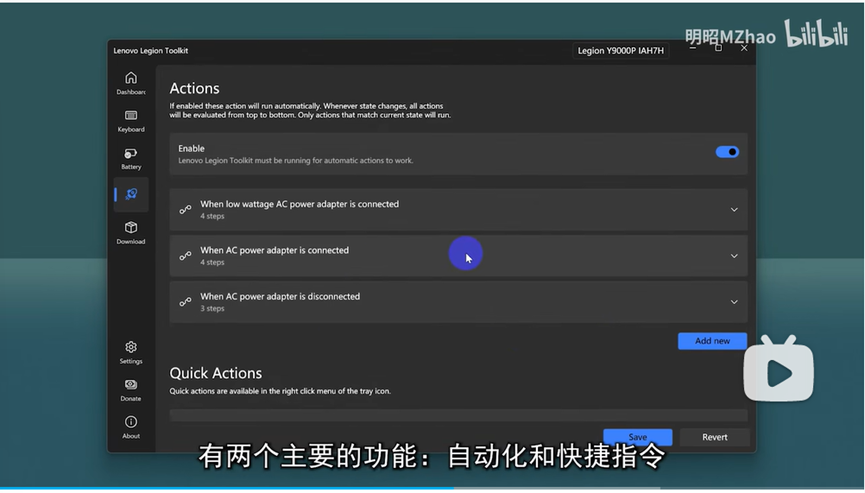865x493 pixels.
Task: Click the 明昭MZhao uploader watermark name
Action: [x=730, y=36]
